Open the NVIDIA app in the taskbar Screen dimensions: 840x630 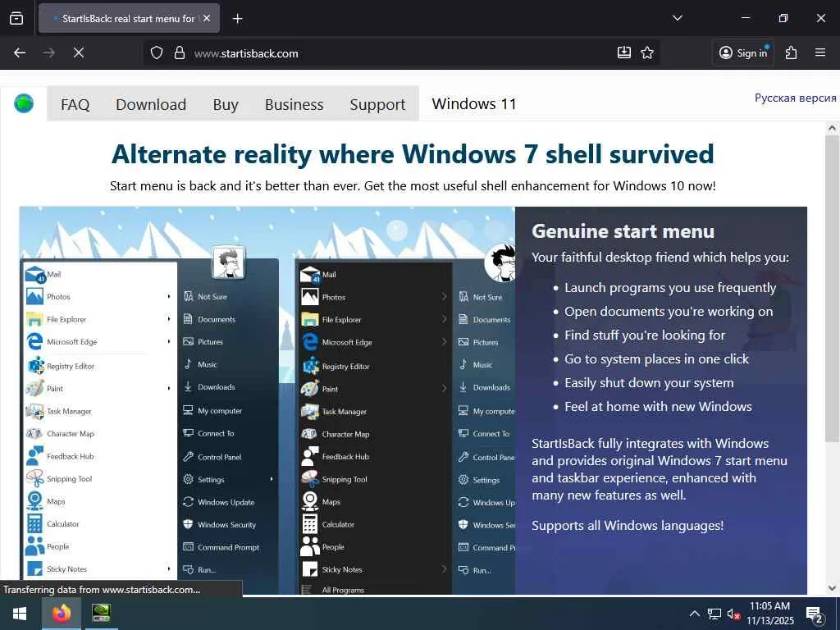coord(101,613)
